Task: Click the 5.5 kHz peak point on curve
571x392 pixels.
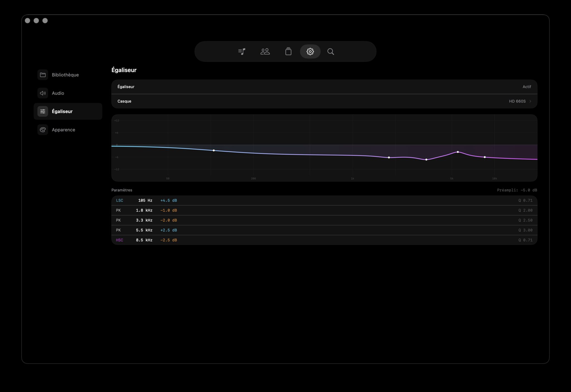Action: pos(458,152)
